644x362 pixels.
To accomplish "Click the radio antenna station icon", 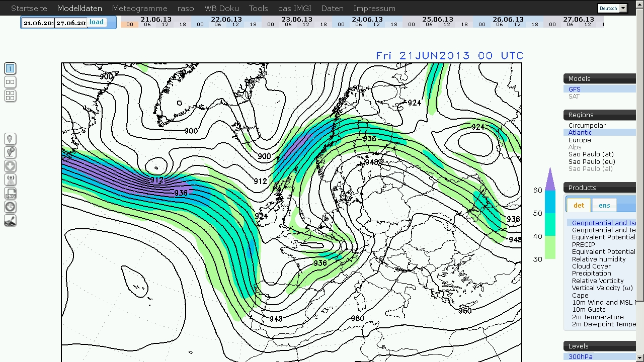I will pyautogui.click(x=10, y=180).
